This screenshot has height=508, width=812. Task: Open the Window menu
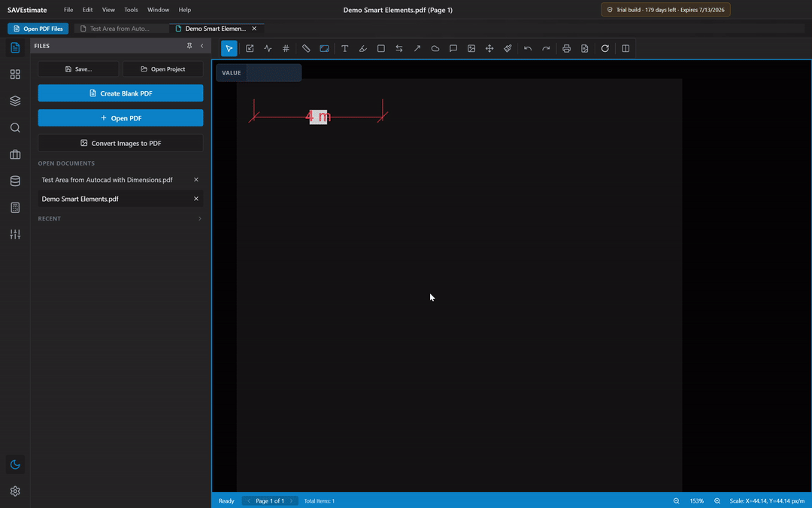pyautogui.click(x=158, y=9)
